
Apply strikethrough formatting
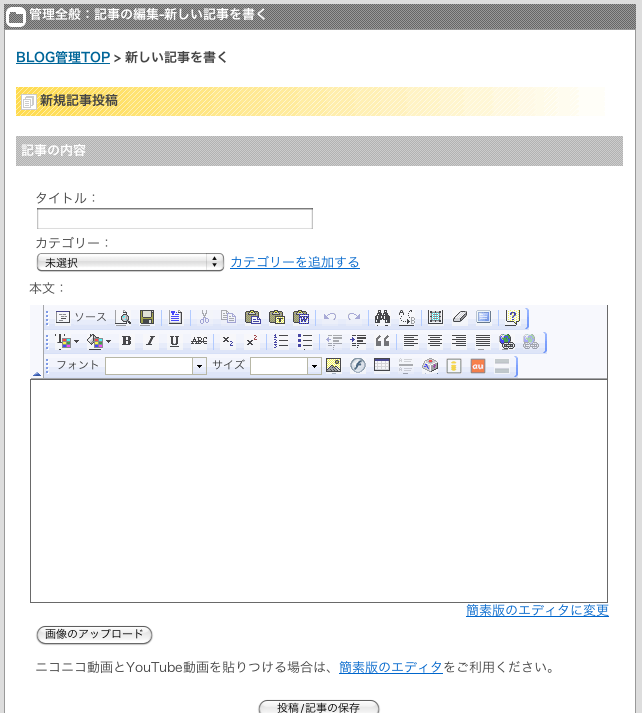pos(199,341)
